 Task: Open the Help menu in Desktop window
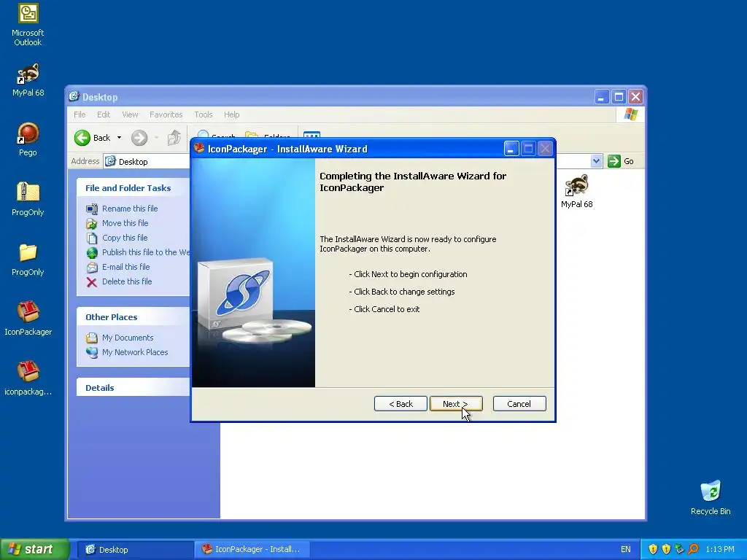231,114
